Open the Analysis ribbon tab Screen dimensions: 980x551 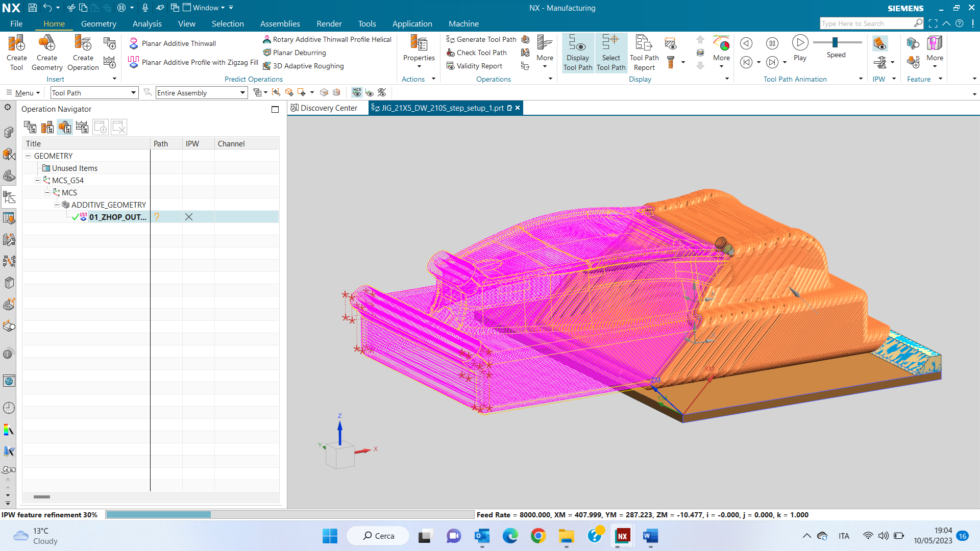(x=147, y=24)
